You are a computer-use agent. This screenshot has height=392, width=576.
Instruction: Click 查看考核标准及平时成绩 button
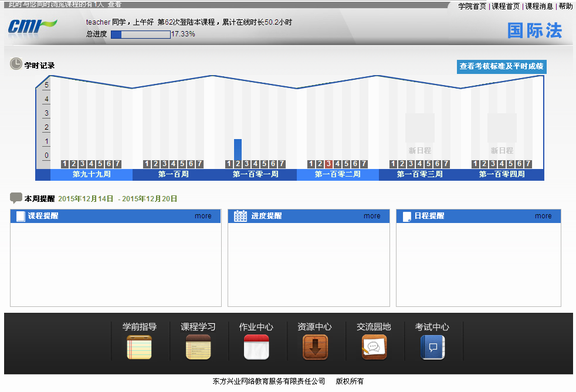502,66
